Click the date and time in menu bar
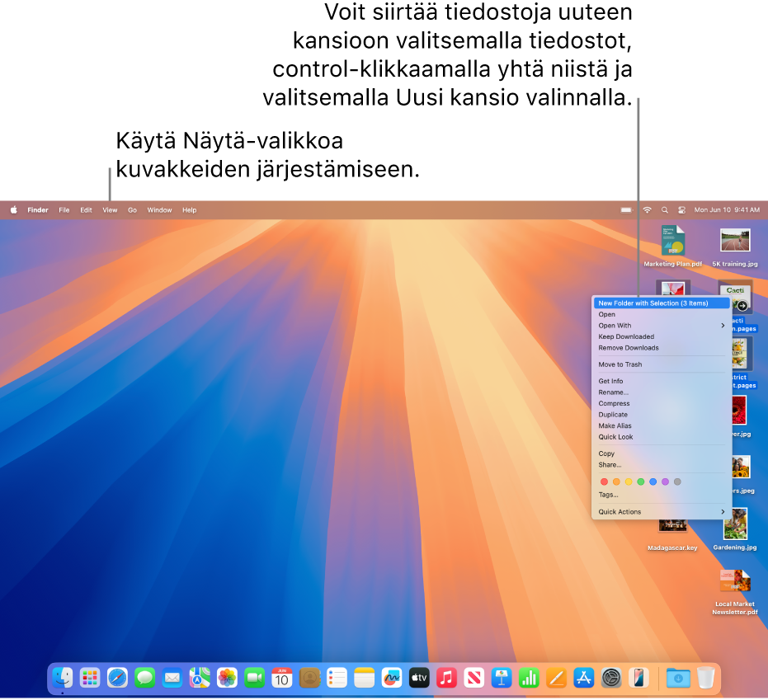This screenshot has height=700, width=768. coord(727,210)
